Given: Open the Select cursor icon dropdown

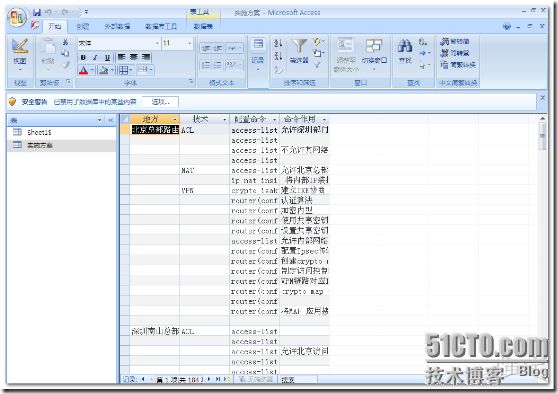Looking at the screenshot, I should (423, 65).
